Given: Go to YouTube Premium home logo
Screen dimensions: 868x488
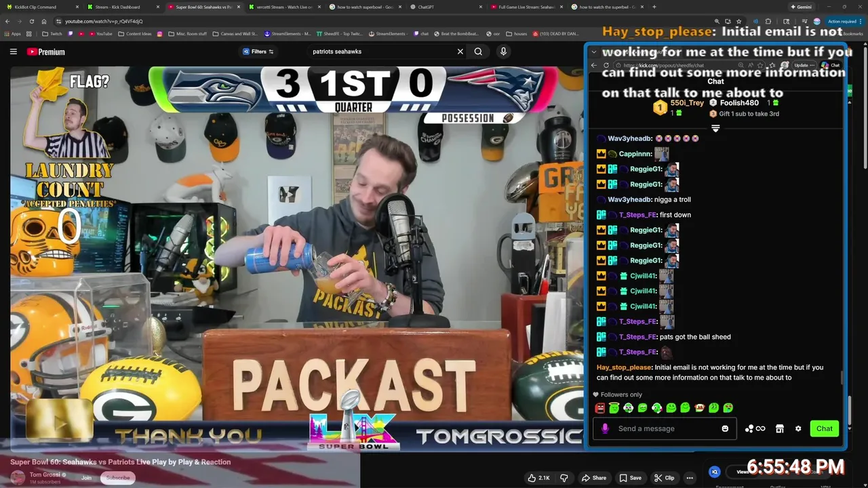Looking at the screenshot, I should [46, 52].
